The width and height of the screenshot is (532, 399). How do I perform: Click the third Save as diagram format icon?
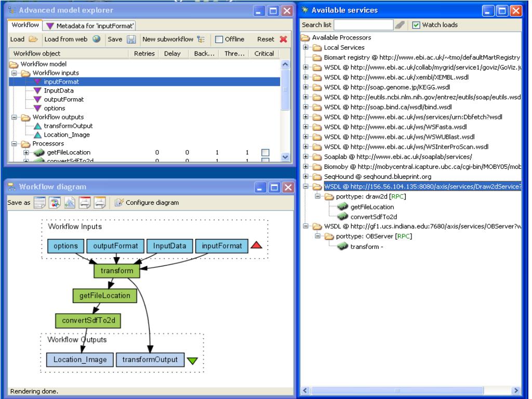(70, 203)
